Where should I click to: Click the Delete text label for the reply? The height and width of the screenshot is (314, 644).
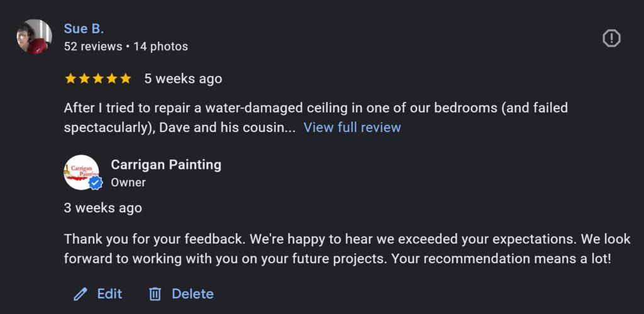192,294
